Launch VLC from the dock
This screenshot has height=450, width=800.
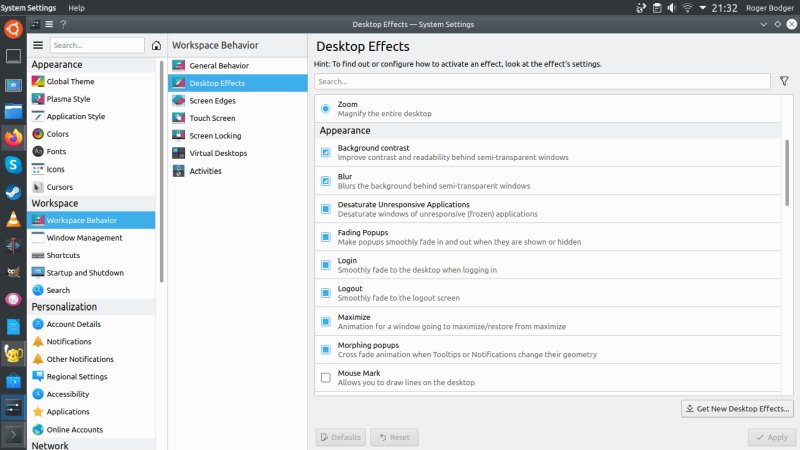click(x=13, y=219)
